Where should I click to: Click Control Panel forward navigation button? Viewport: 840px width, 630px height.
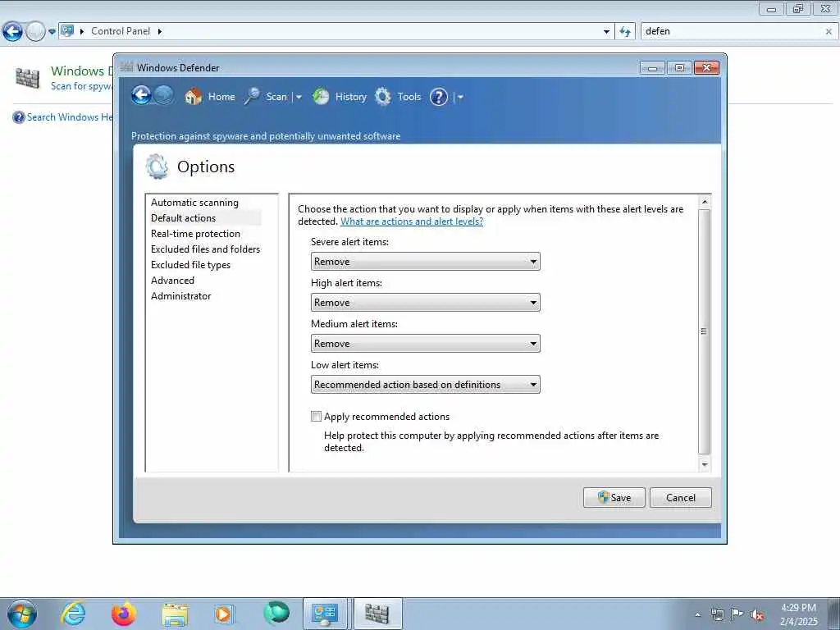click(x=35, y=32)
